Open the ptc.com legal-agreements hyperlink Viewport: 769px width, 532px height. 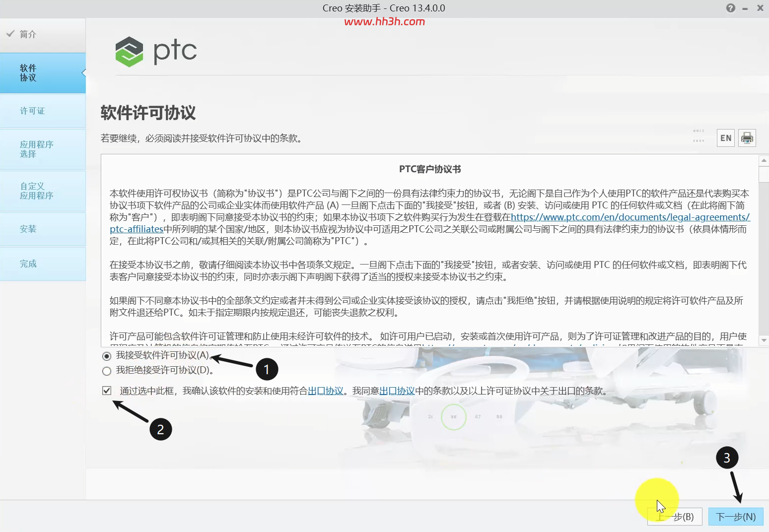point(630,217)
